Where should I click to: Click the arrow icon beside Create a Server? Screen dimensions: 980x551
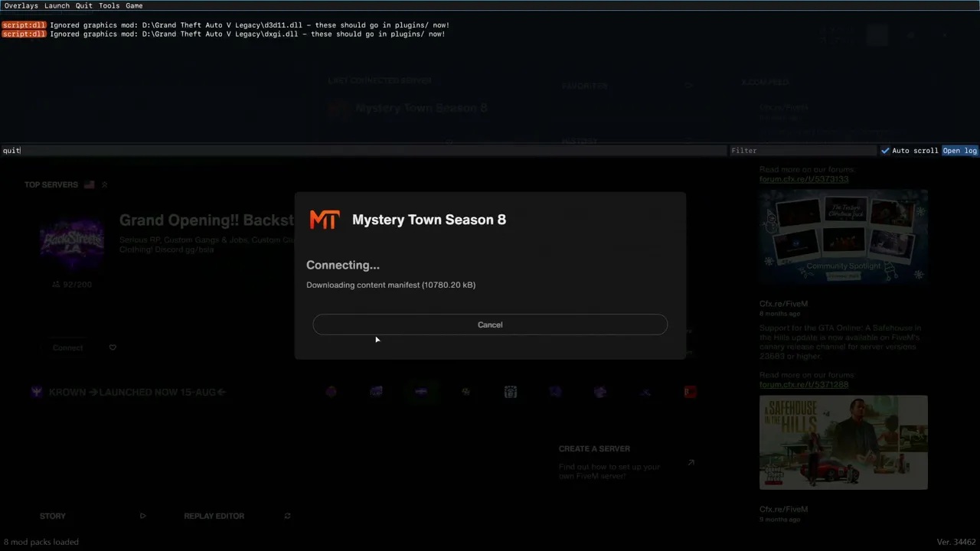point(691,462)
